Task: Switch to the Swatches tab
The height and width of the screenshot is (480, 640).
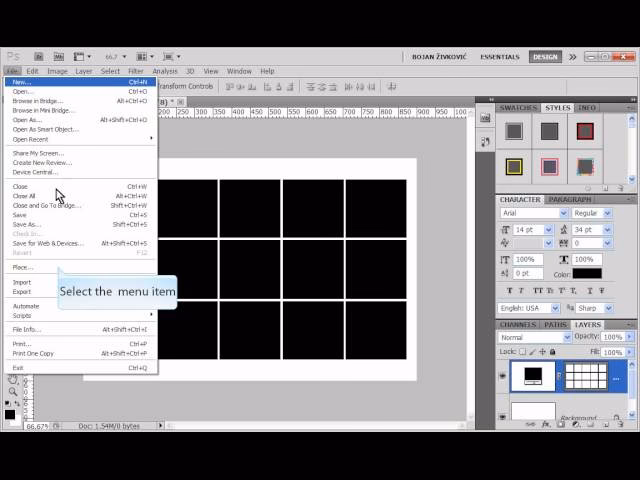Action: coord(519,107)
